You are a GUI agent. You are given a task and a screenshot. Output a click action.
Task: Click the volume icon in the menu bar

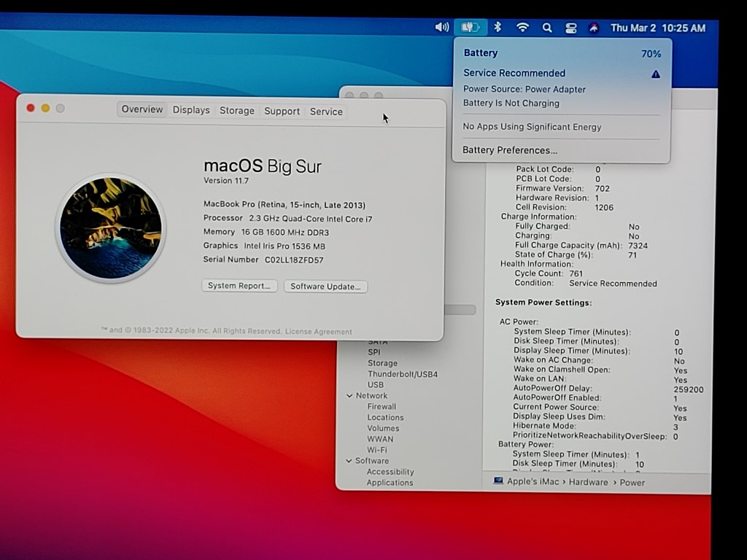pos(441,27)
